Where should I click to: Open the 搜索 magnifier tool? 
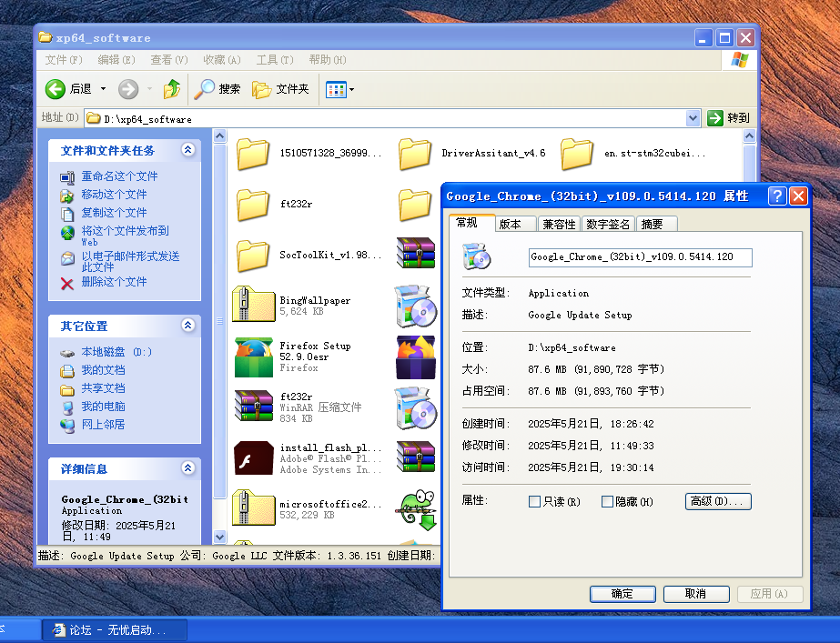point(217,89)
